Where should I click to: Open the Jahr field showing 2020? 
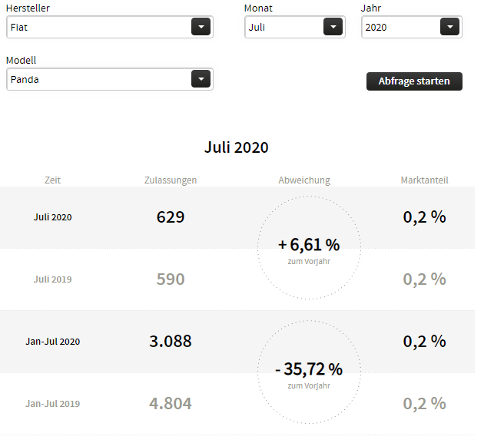pos(401,27)
